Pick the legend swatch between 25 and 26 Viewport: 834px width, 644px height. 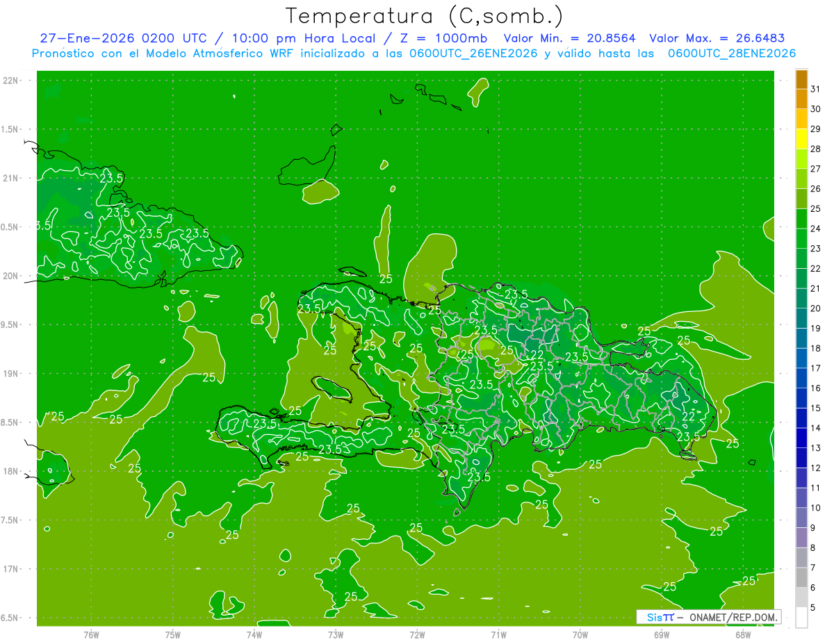click(x=801, y=199)
